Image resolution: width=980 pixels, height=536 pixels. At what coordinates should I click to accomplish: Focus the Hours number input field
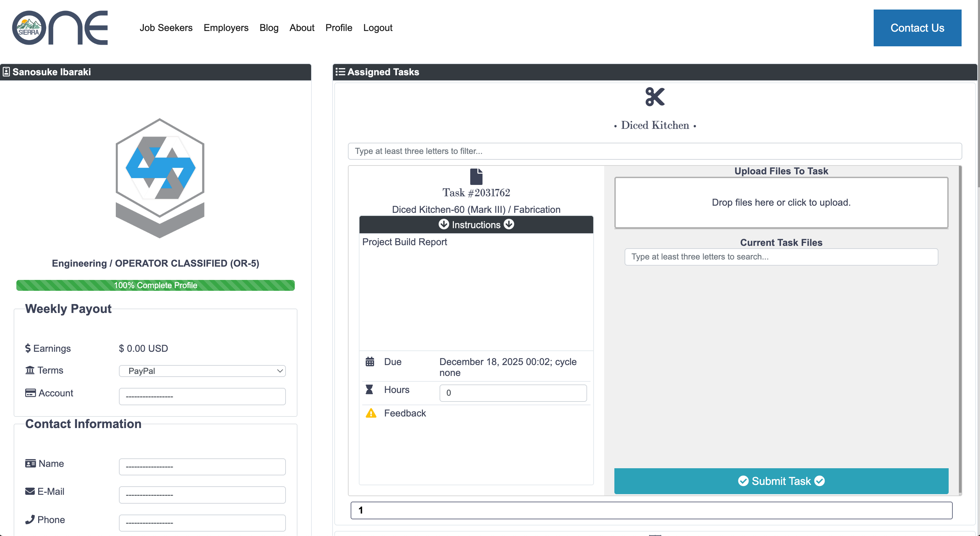(x=513, y=393)
